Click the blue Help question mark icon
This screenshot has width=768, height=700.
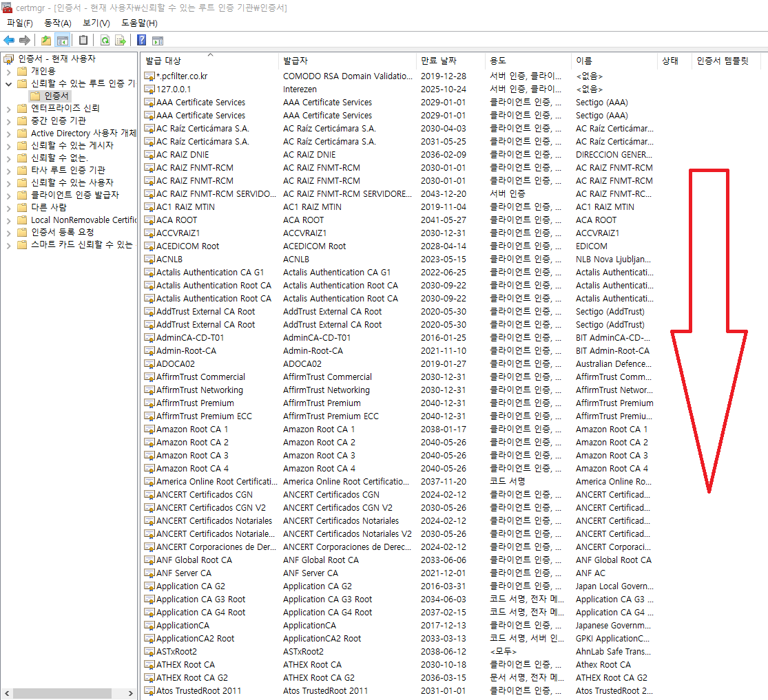[x=142, y=40]
